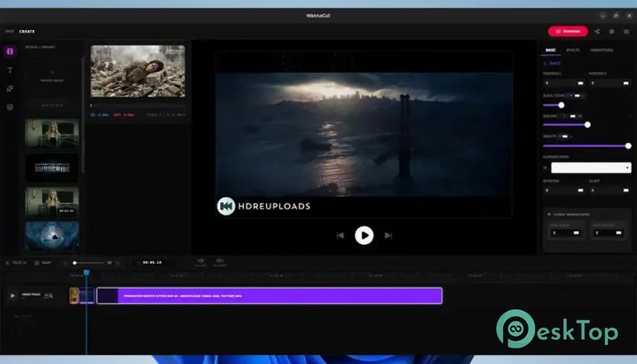Select the first blonde woman clip thumbnail
The image size is (637, 364).
(52, 133)
